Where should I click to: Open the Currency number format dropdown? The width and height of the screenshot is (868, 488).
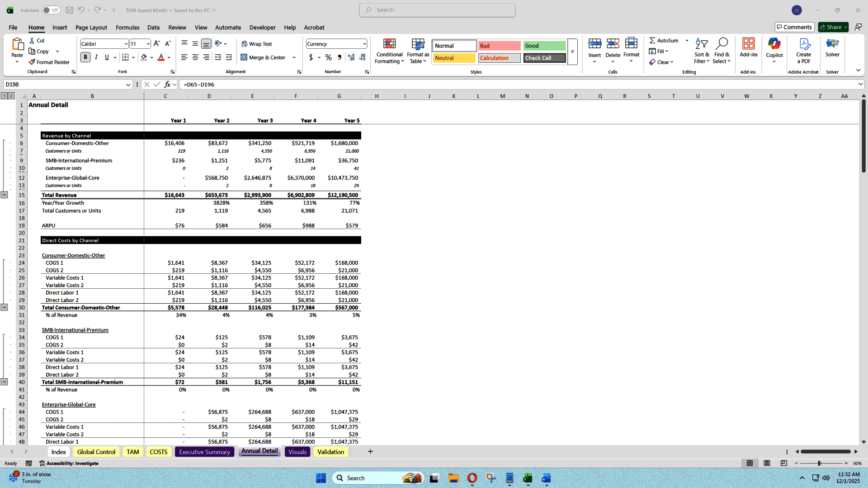click(x=364, y=43)
